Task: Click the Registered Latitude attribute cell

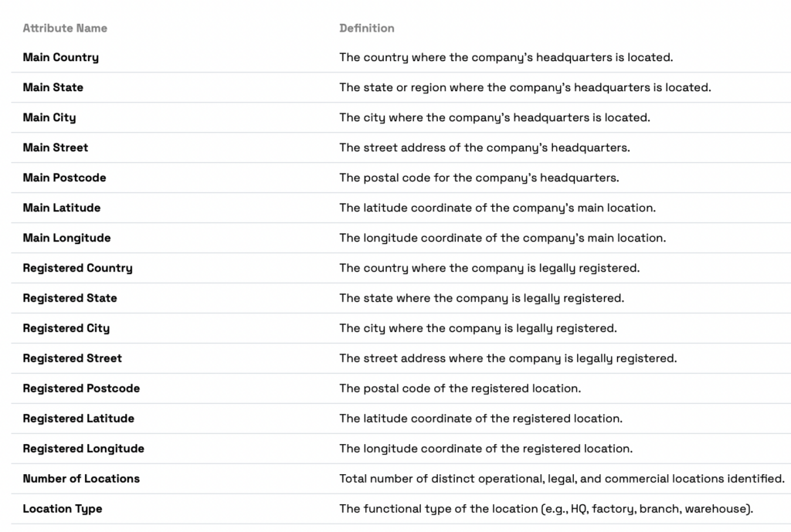Action: [x=79, y=418]
